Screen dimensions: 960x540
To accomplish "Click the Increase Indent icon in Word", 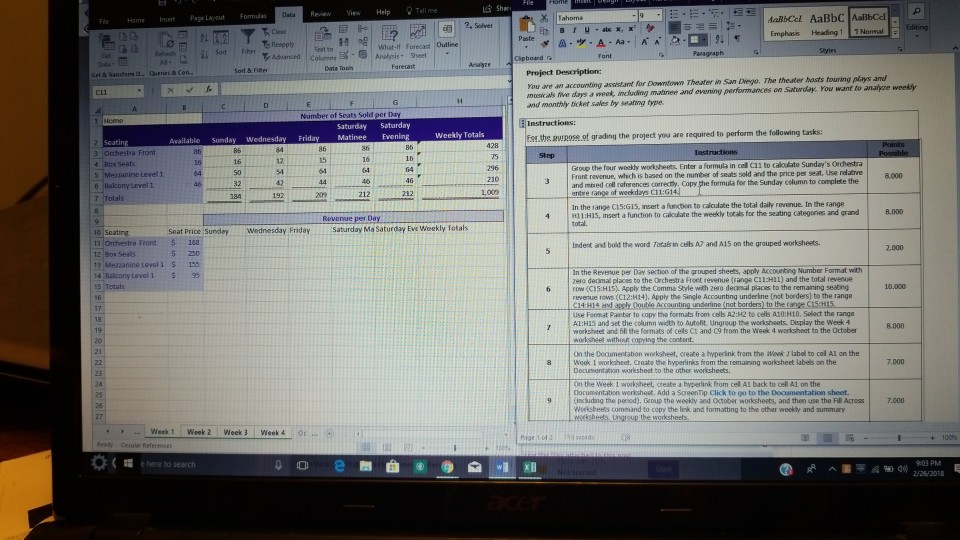I will pos(751,13).
